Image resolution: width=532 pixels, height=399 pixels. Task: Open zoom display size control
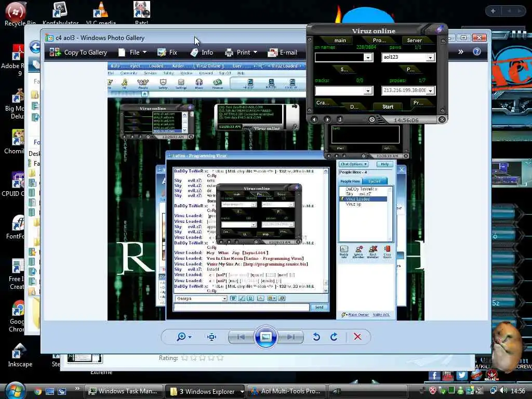tap(184, 337)
